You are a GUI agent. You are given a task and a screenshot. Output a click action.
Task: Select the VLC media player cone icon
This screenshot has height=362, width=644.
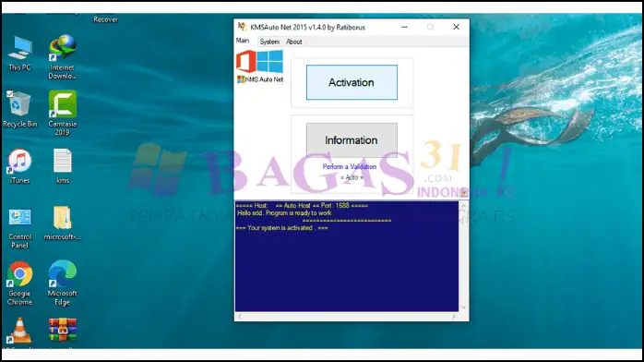(x=19, y=331)
